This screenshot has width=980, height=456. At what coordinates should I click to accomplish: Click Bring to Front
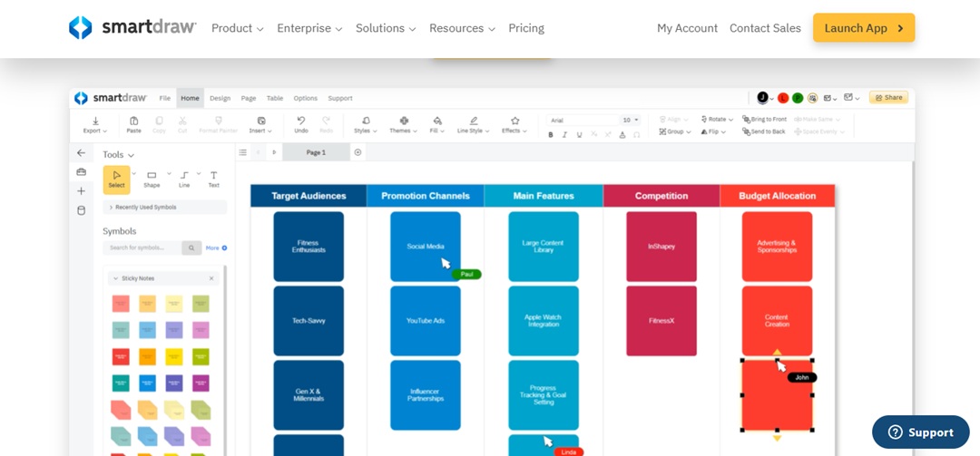tap(764, 120)
